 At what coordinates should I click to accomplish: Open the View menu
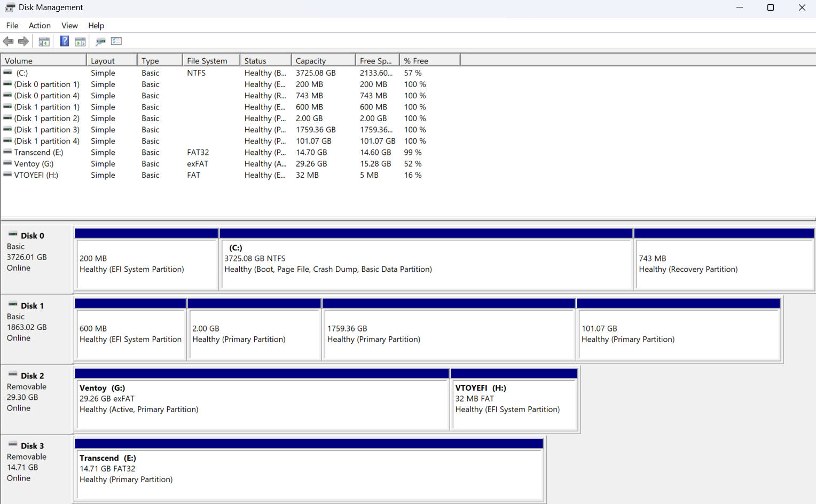click(69, 26)
